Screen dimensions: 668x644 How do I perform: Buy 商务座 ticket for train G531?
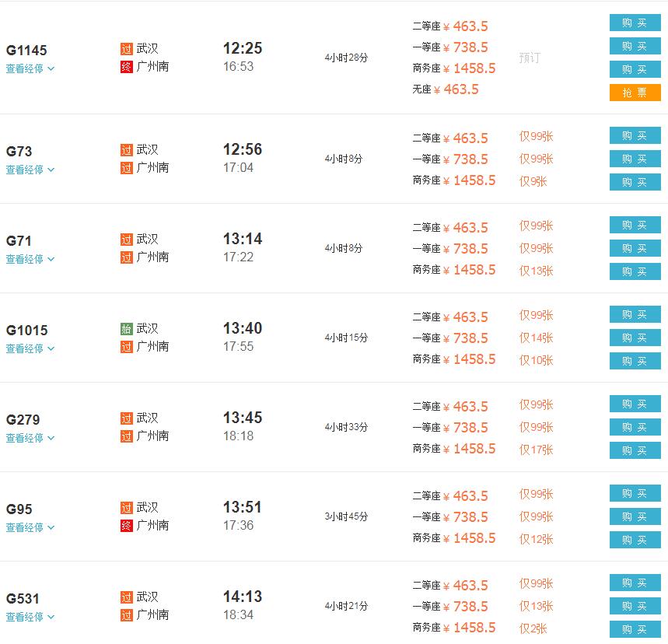635,629
